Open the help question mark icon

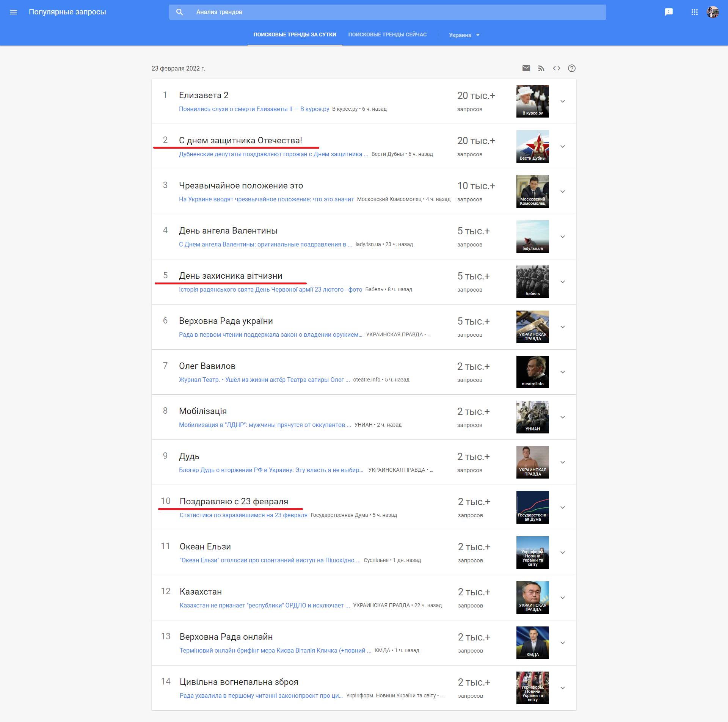pos(571,68)
